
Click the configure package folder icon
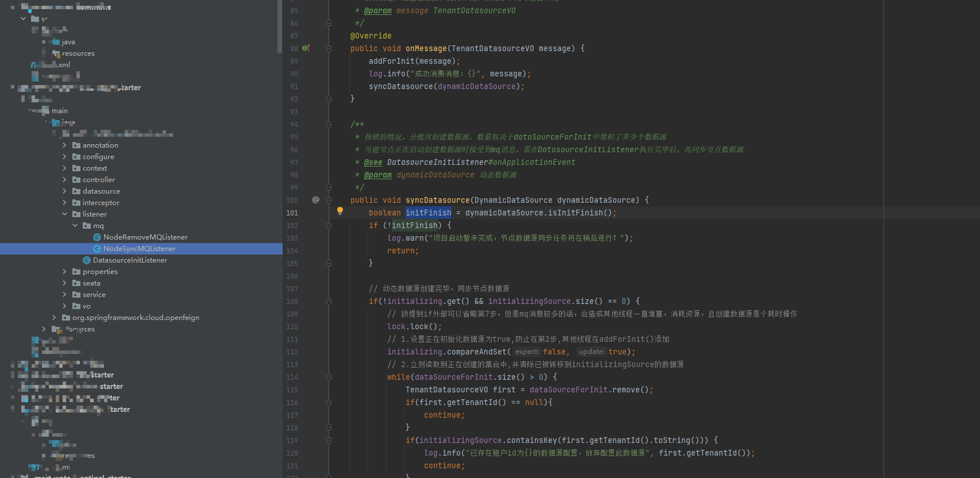(76, 157)
